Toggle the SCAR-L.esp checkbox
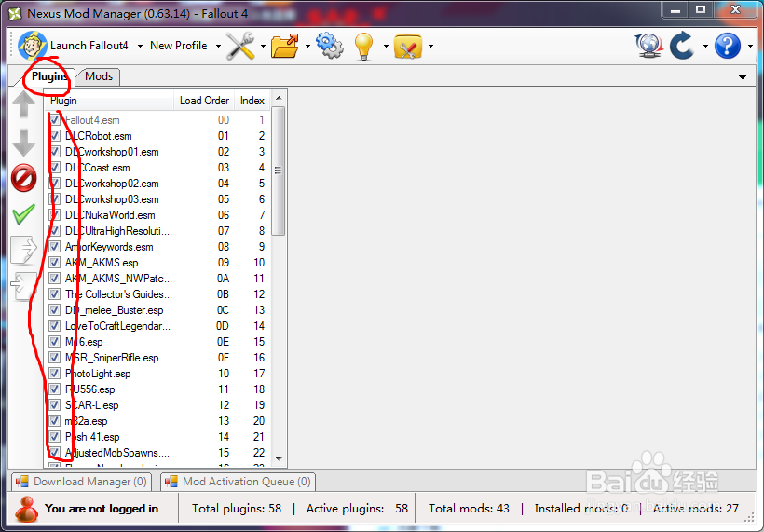764x532 pixels. point(55,405)
